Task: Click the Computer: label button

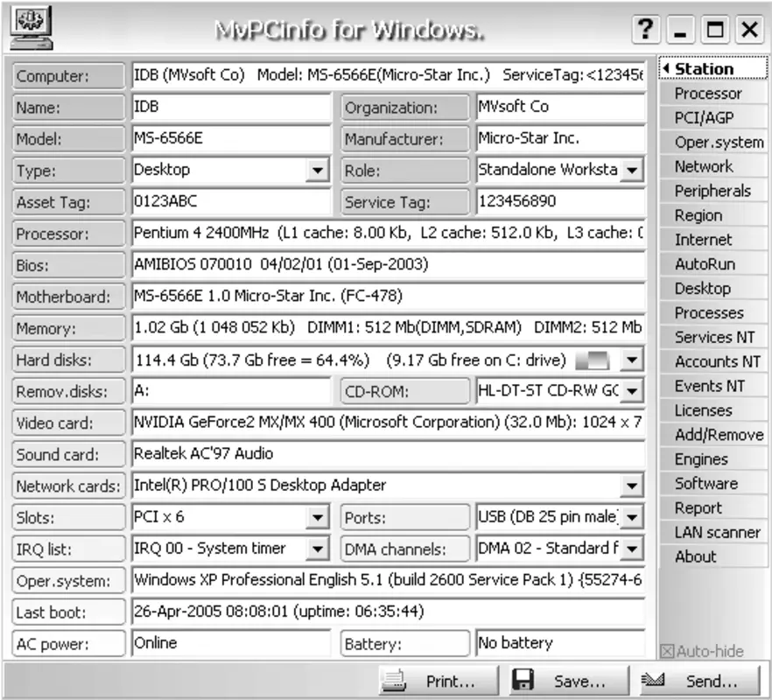Action: point(68,76)
